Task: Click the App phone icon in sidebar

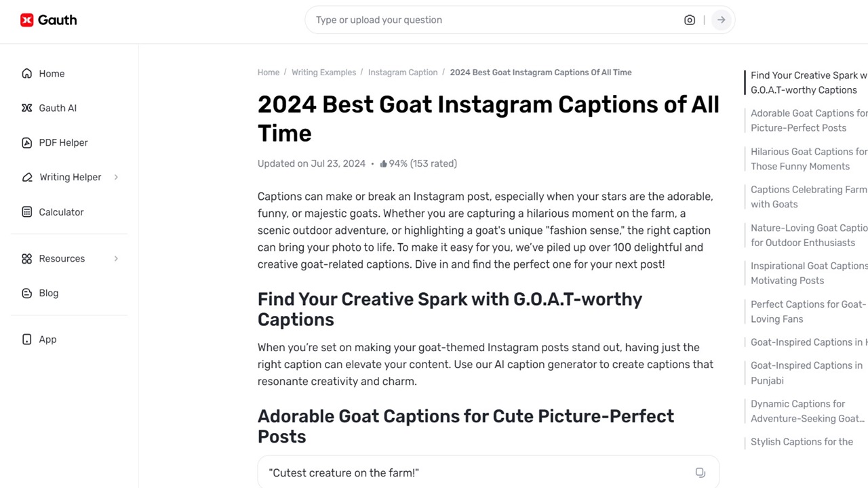Action: pyautogui.click(x=26, y=339)
